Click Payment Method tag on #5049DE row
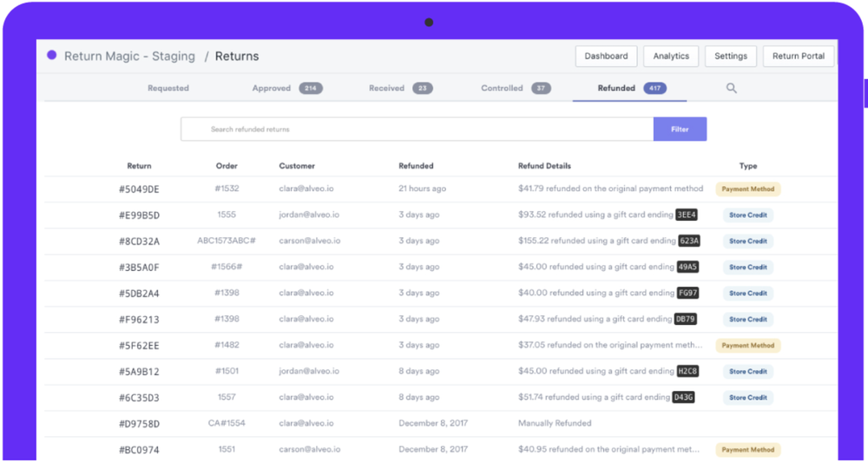 pyautogui.click(x=748, y=189)
